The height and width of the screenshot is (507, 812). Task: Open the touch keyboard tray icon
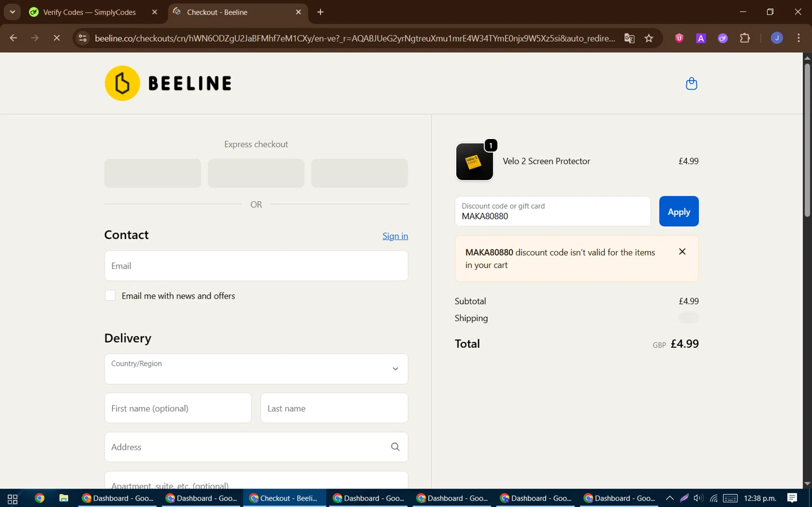click(x=730, y=498)
